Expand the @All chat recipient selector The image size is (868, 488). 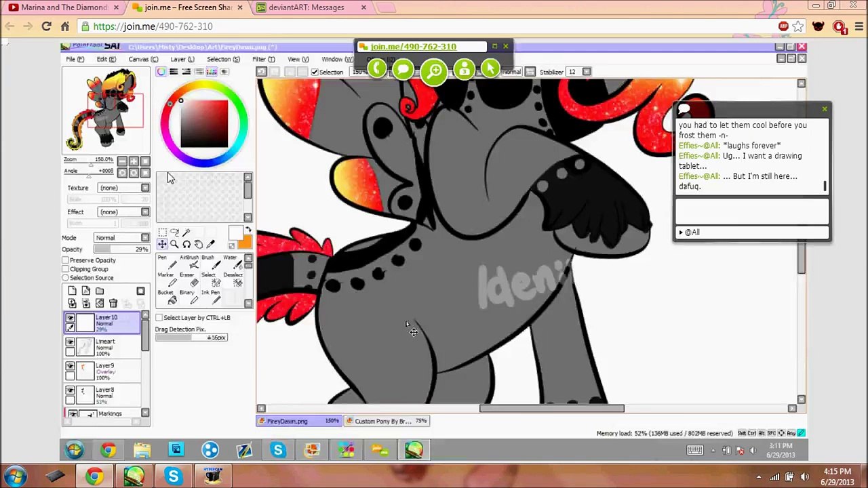pos(751,232)
